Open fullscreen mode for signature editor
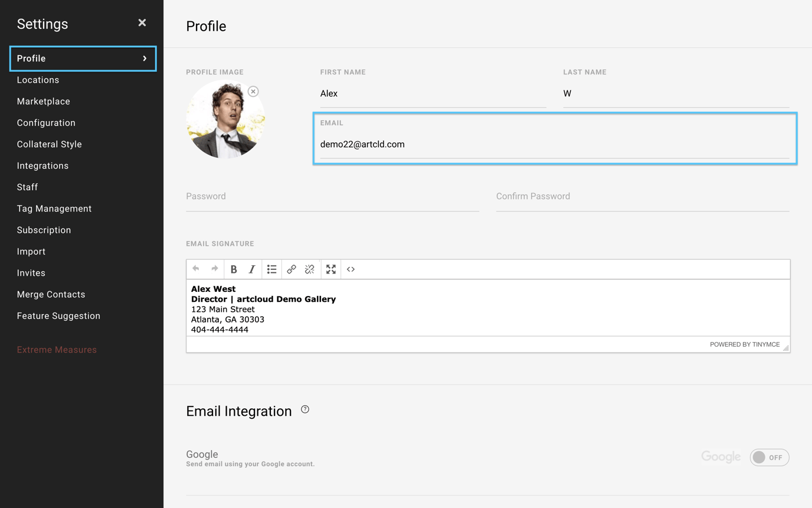This screenshot has height=508, width=812. (x=331, y=269)
